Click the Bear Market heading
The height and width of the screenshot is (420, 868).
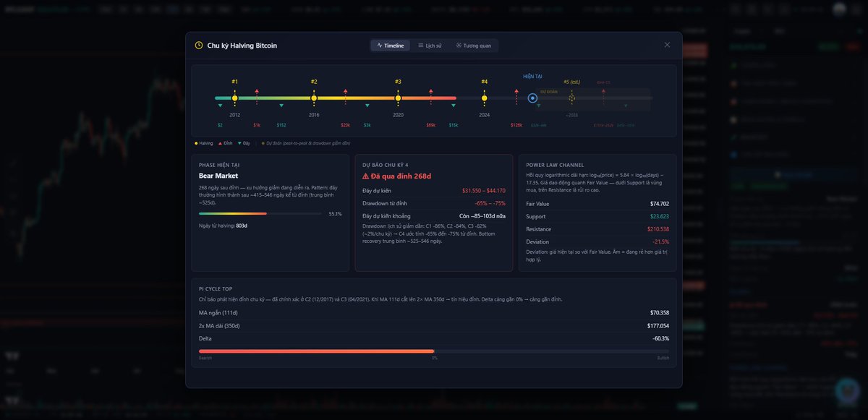pos(218,176)
